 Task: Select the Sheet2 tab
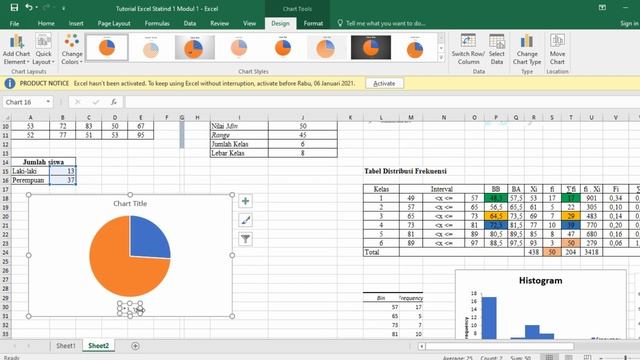(99, 346)
